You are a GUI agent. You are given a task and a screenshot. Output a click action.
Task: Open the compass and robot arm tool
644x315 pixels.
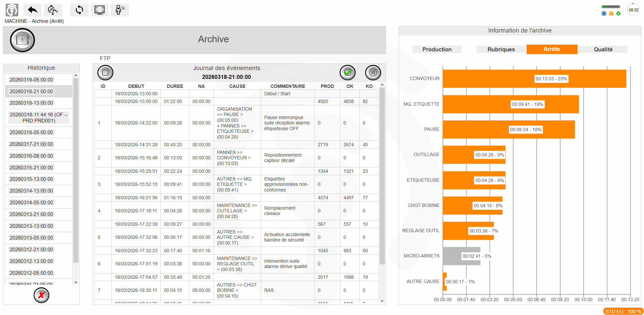coord(53,10)
